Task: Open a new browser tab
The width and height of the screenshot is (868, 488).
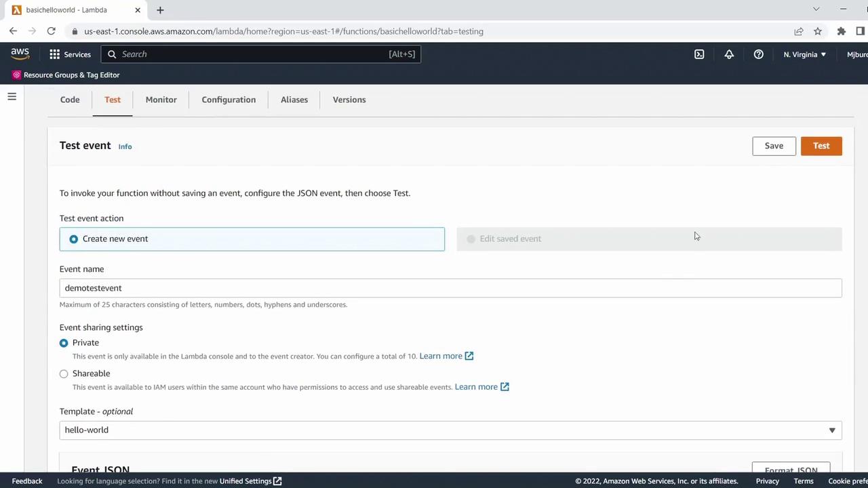Action: (x=160, y=10)
